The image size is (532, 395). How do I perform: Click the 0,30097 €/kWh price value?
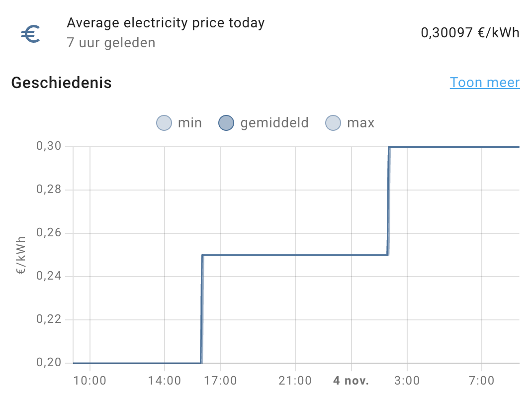click(469, 33)
